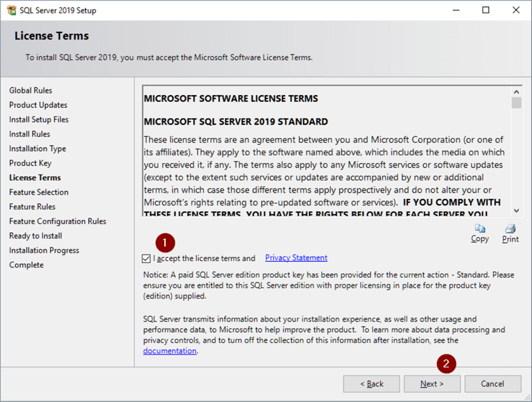
Task: Go back with the Back button
Action: 371,384
